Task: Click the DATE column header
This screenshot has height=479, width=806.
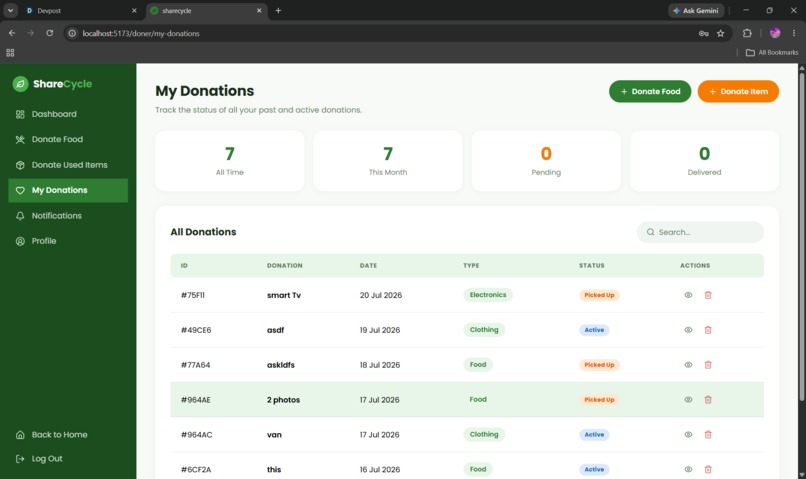Action: tap(369, 266)
